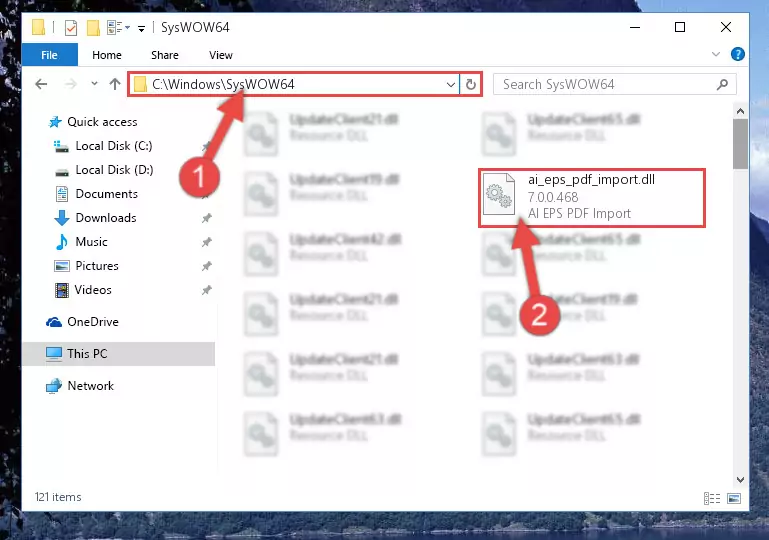Select Network in the navigation pane
This screenshot has height=540, width=769.
tap(79, 386)
